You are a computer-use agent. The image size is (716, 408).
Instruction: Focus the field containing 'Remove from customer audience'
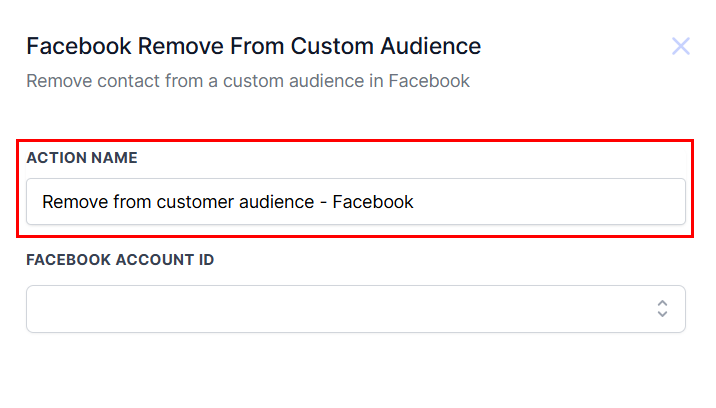(x=227, y=202)
